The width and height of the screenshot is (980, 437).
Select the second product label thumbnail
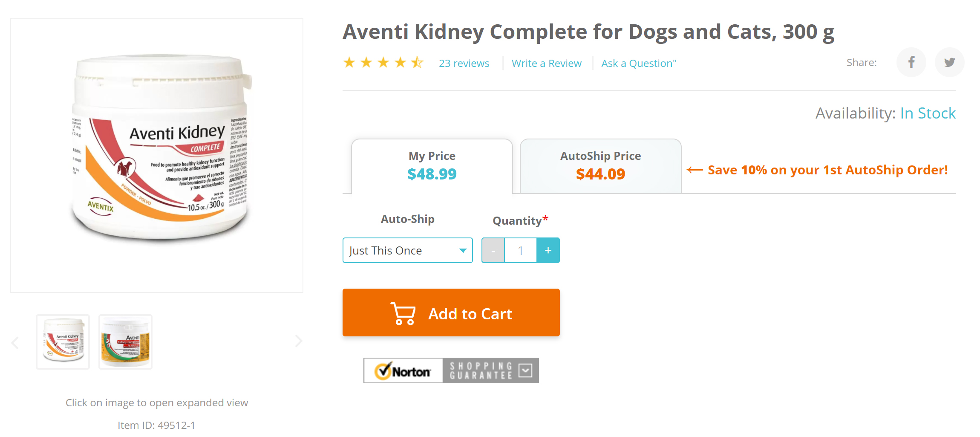(x=125, y=342)
